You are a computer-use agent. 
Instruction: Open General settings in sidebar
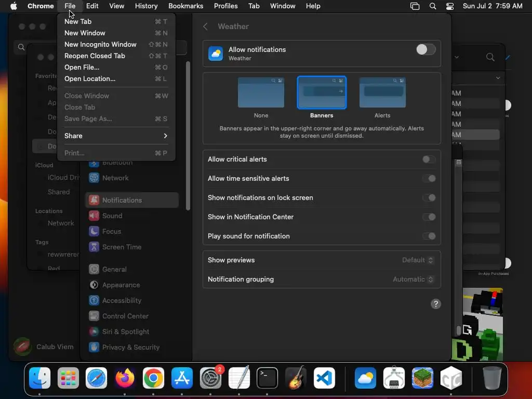132,270
